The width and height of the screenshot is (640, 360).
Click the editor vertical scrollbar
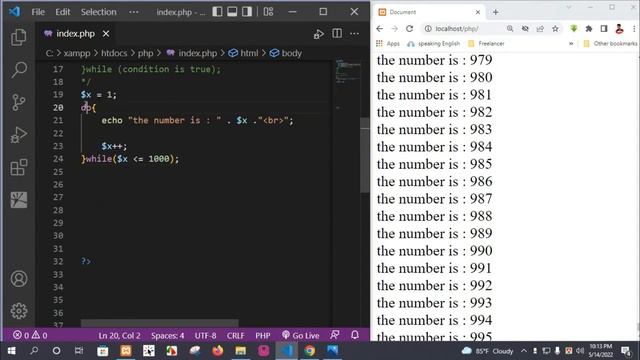pos(364,155)
